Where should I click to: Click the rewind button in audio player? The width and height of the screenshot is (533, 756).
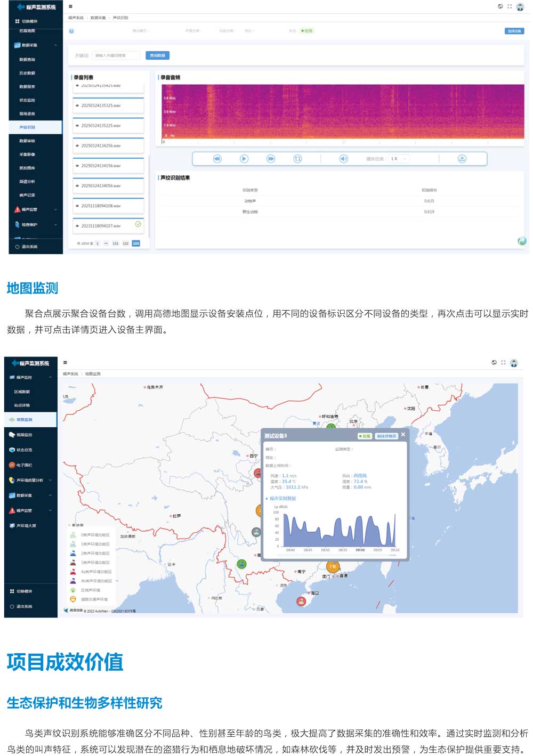point(217,159)
